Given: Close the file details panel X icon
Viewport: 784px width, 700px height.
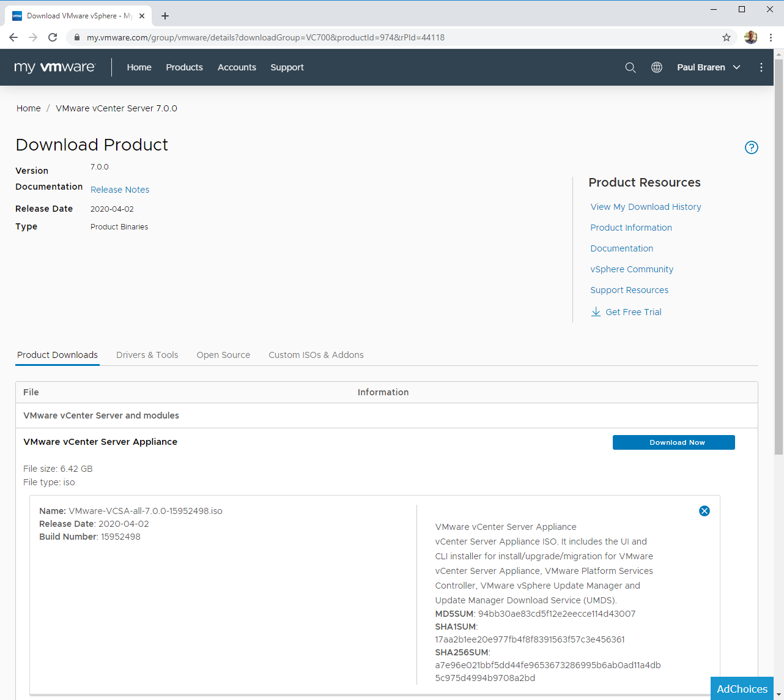Looking at the screenshot, I should click(x=704, y=511).
